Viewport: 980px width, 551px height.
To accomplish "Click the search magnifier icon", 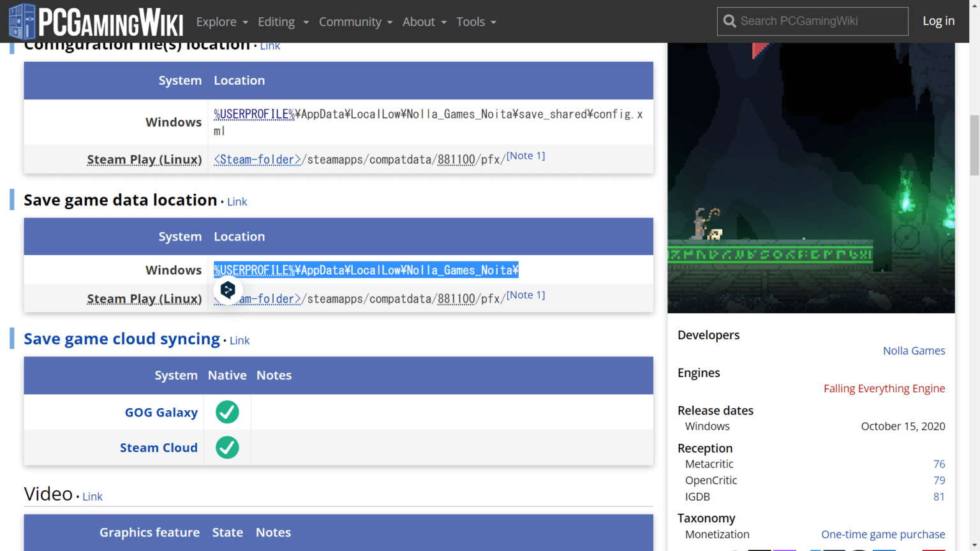I will (x=729, y=22).
